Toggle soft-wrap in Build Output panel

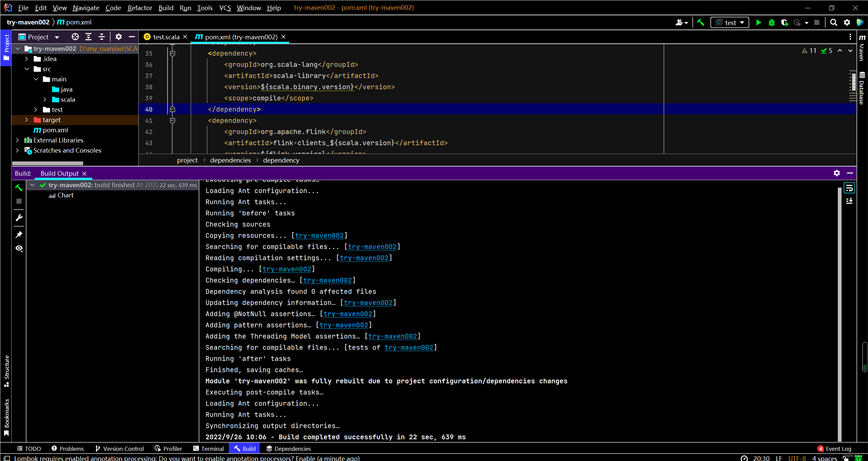tap(849, 188)
